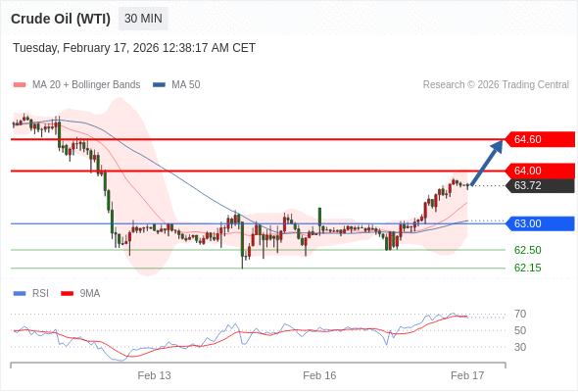
Task: Click the date and time text
Action: click(x=134, y=48)
